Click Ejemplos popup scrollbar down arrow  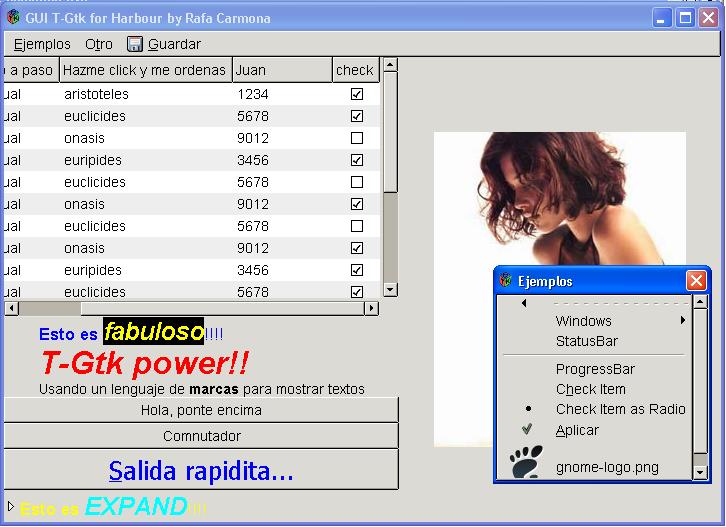pyautogui.click(x=700, y=472)
